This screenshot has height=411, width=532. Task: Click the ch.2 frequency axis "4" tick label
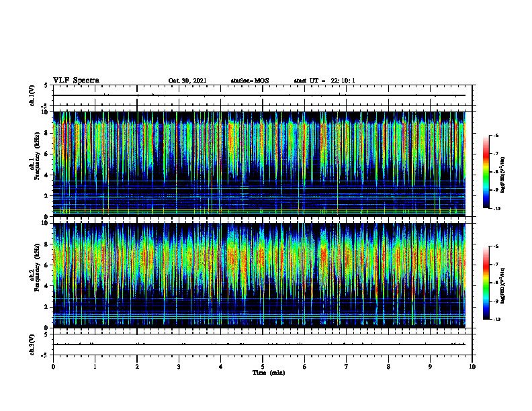(x=47, y=286)
